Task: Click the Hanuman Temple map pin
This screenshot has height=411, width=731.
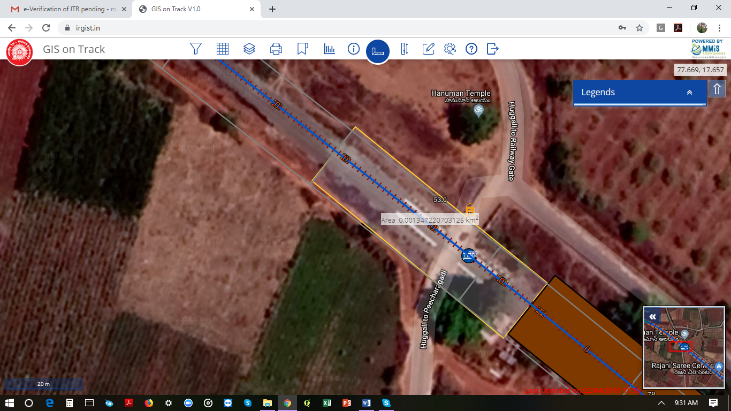Action: [x=478, y=110]
